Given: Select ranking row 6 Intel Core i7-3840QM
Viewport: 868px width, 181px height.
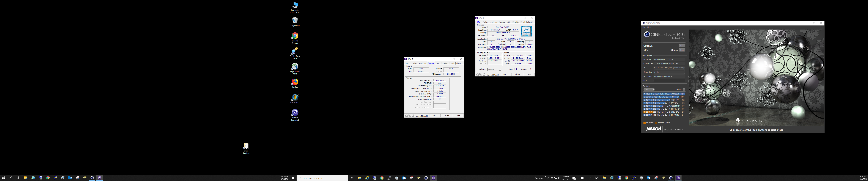Looking at the screenshot, I should point(664,109).
